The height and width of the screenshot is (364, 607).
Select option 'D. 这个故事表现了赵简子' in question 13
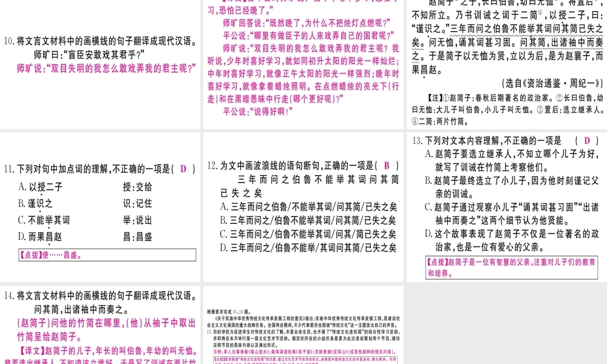pos(512,241)
